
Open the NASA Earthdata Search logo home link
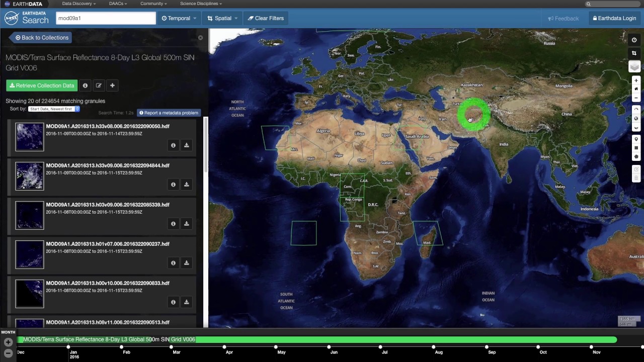(x=27, y=18)
